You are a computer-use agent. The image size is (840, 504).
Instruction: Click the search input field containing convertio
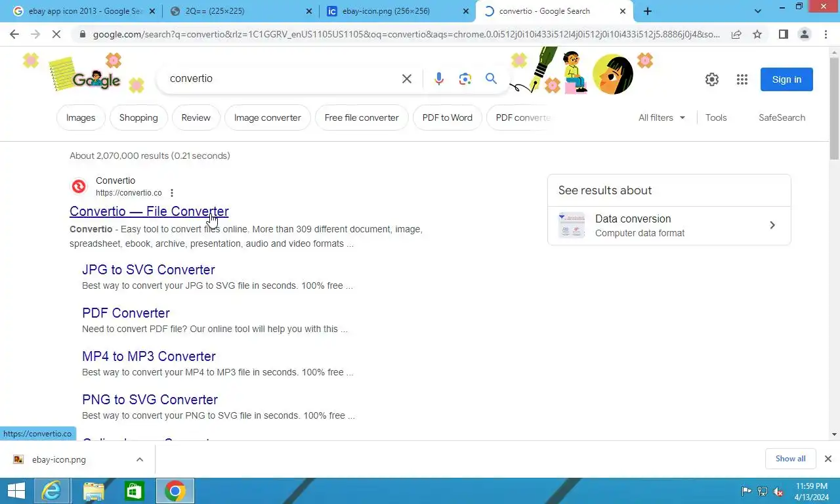coord(279,79)
